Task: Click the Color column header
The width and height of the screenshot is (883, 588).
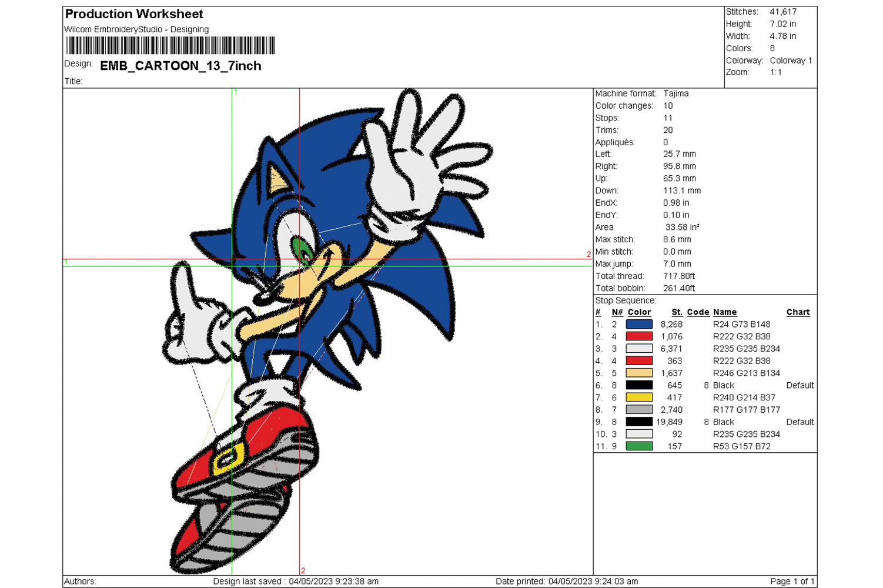Action: 639,312
